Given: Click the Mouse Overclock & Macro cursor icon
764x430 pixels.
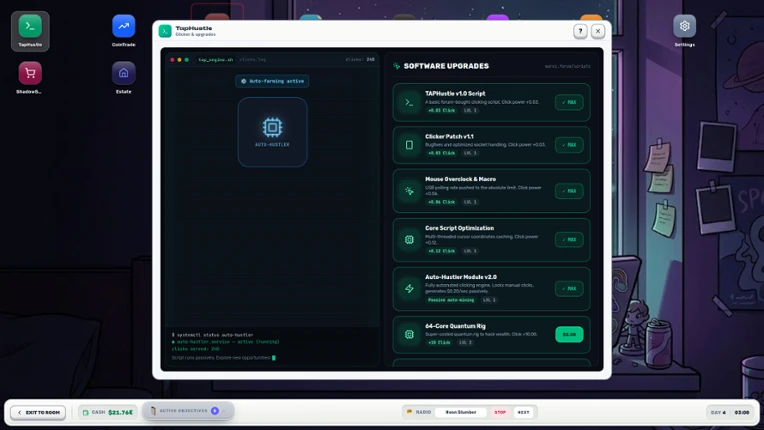Looking at the screenshot, I should [409, 191].
